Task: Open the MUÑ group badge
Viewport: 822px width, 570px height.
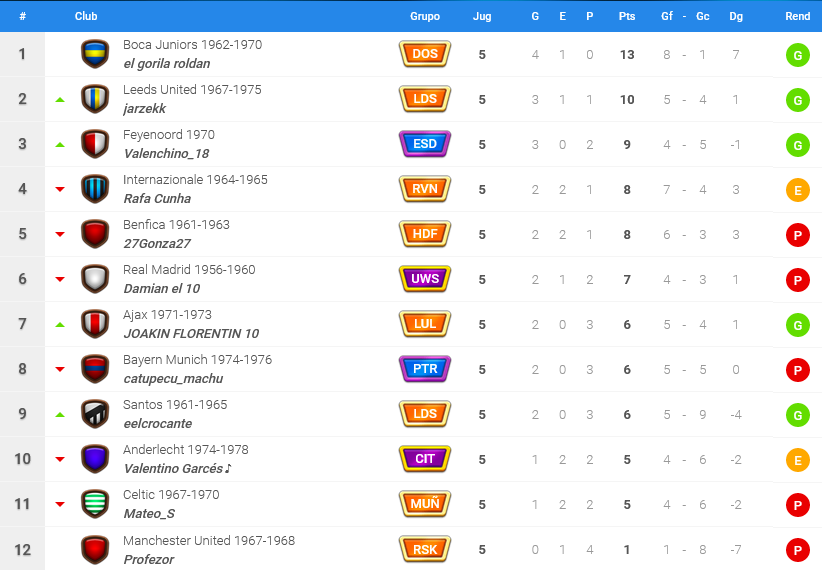Action: (x=425, y=504)
